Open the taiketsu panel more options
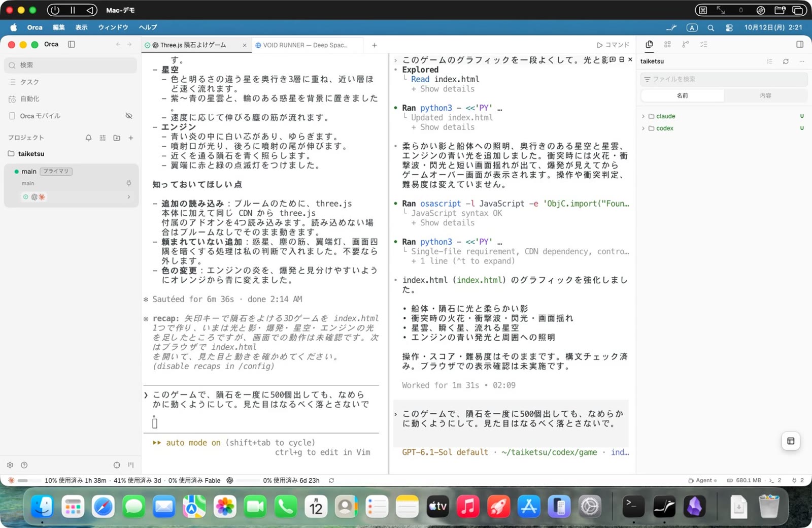812x528 pixels. click(802, 61)
